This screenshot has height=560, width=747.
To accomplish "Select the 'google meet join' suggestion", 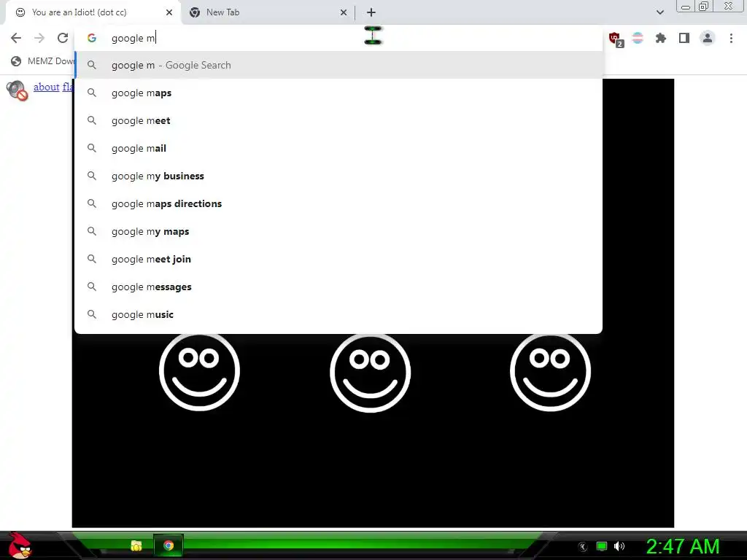I will coord(338,259).
